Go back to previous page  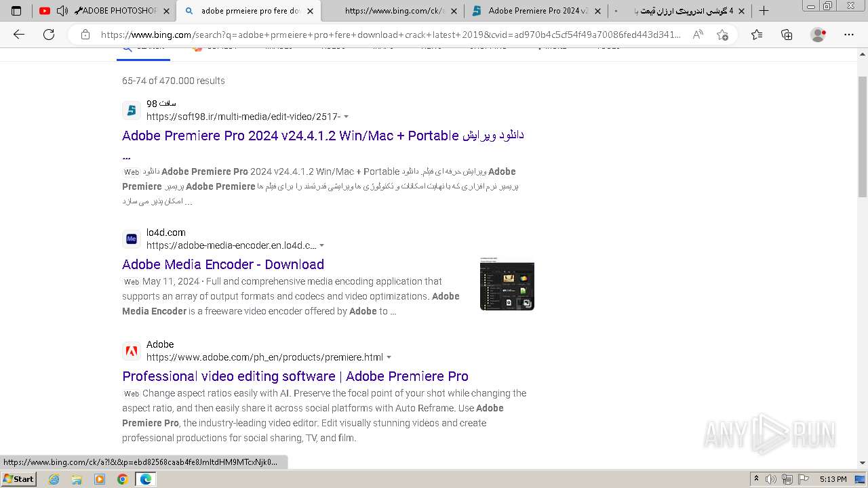19,35
